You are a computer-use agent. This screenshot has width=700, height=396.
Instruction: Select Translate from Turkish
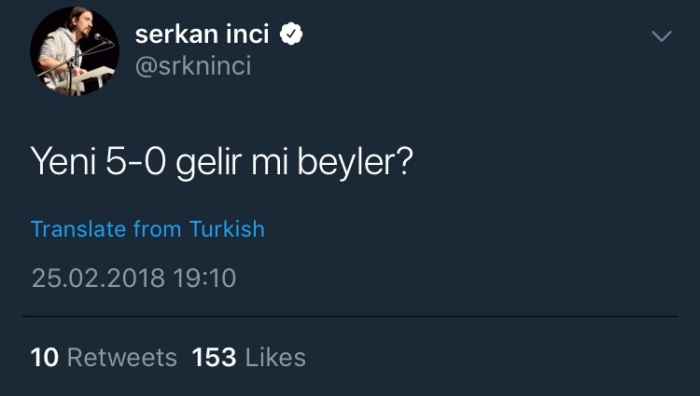coord(148,229)
